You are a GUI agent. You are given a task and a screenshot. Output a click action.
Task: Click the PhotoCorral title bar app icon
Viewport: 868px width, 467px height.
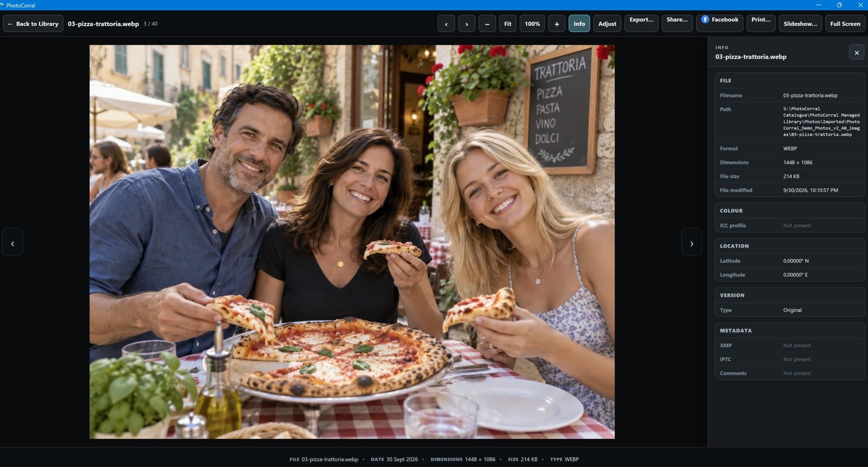coord(2,5)
